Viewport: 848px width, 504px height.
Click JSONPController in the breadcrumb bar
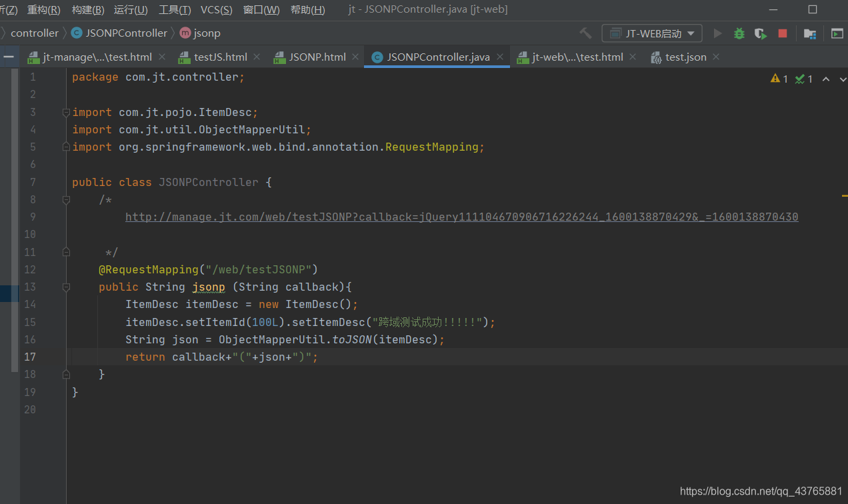click(x=119, y=33)
